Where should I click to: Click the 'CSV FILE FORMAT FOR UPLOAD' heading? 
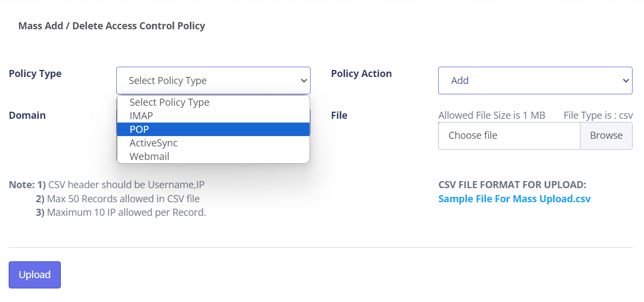coord(512,185)
